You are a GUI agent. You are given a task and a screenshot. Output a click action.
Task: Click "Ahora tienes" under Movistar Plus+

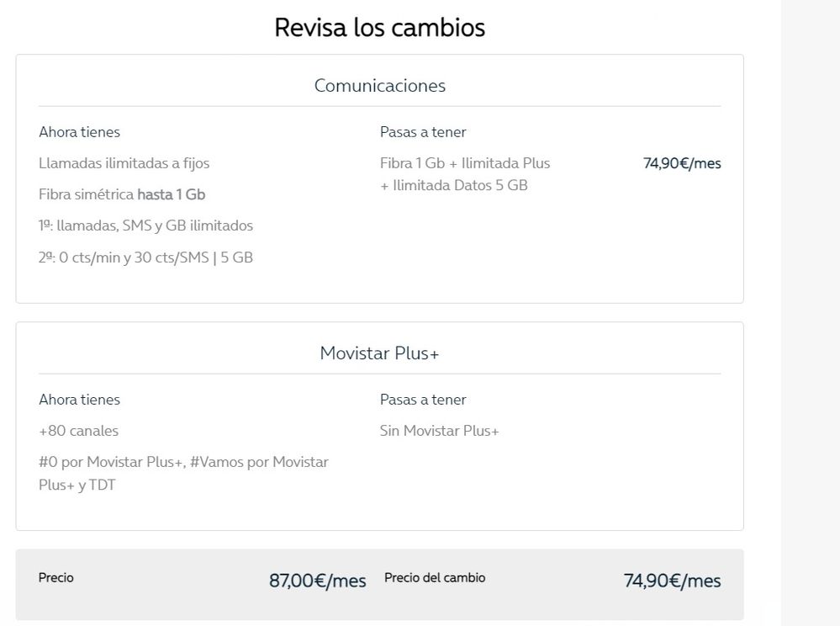point(79,400)
